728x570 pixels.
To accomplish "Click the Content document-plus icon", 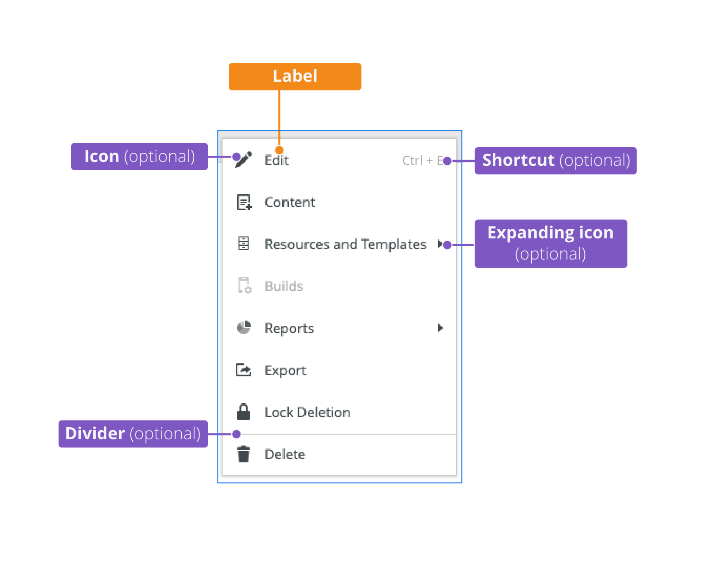I will click(x=244, y=202).
